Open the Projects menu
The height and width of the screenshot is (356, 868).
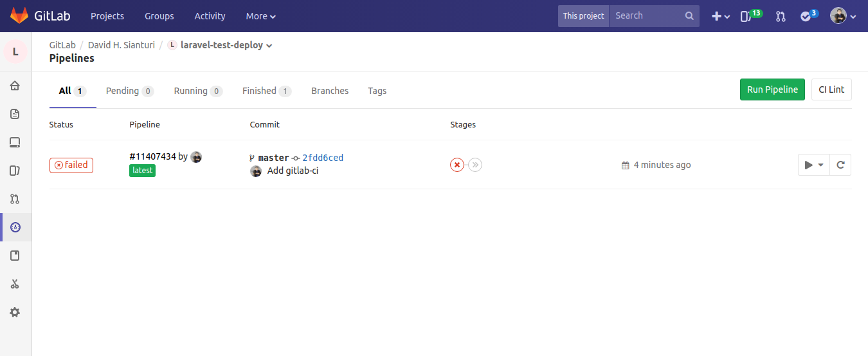pyautogui.click(x=107, y=16)
